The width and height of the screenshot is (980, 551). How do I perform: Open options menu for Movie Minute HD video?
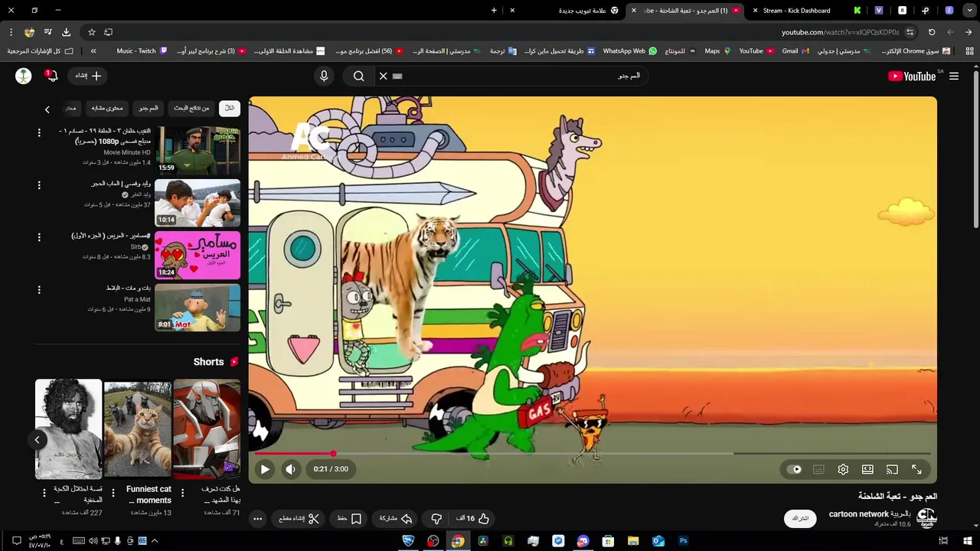pos(39,132)
